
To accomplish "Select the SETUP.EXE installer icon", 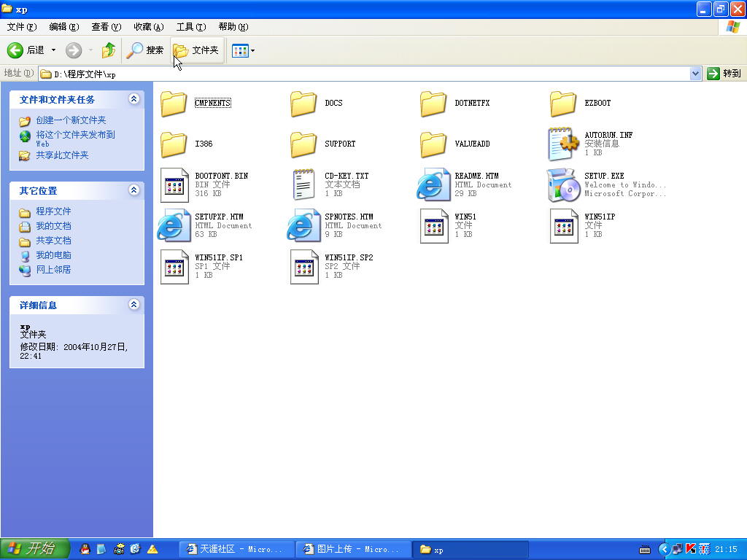I will point(563,184).
